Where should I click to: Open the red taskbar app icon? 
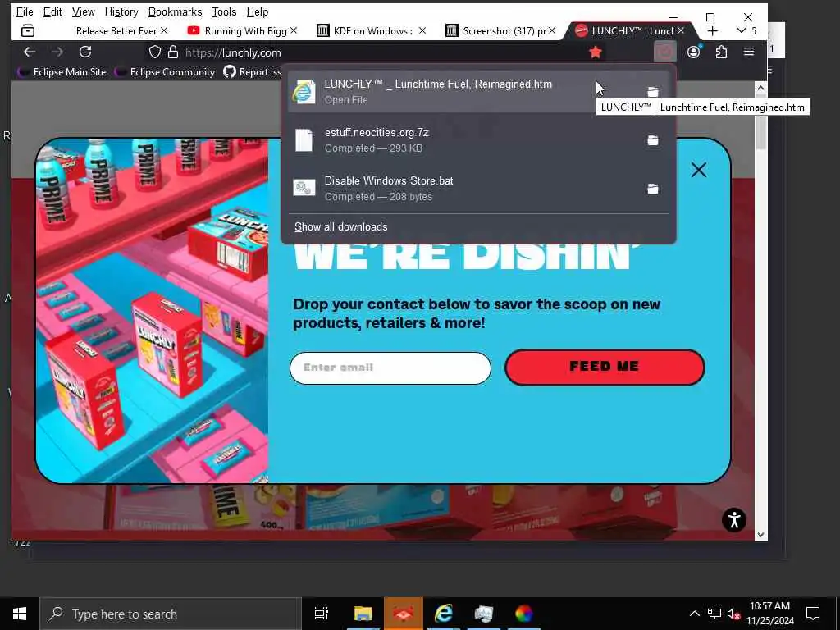[x=404, y=614]
